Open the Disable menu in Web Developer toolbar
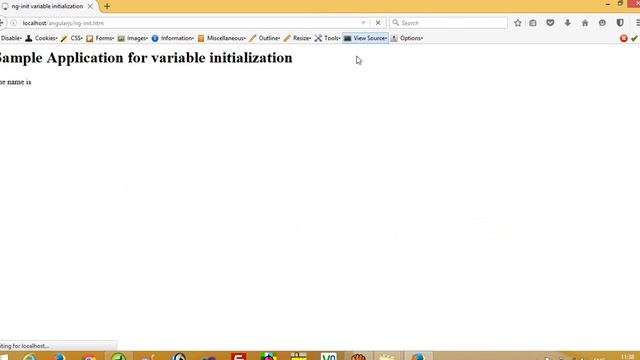This screenshot has width=640, height=360. click(x=11, y=38)
